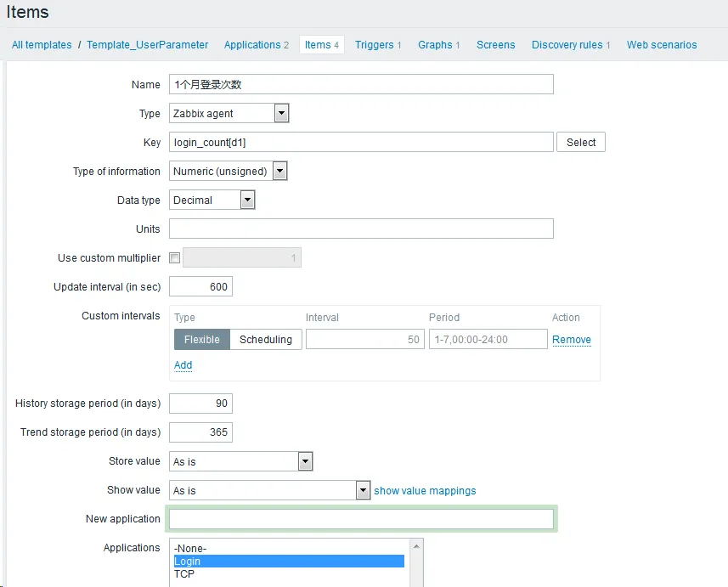Click the Select button beside Key
728x587 pixels.
[581, 143]
